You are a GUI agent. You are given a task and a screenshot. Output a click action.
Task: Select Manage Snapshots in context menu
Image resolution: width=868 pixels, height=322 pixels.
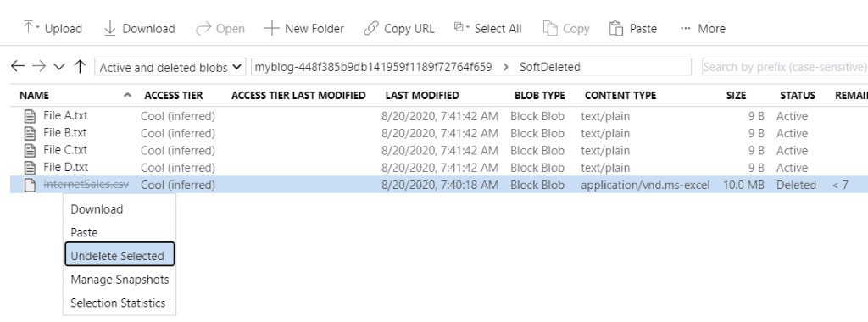coord(120,280)
